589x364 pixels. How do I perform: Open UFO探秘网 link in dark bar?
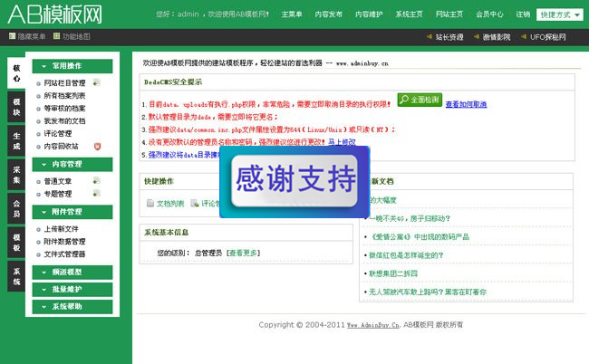tap(547, 37)
